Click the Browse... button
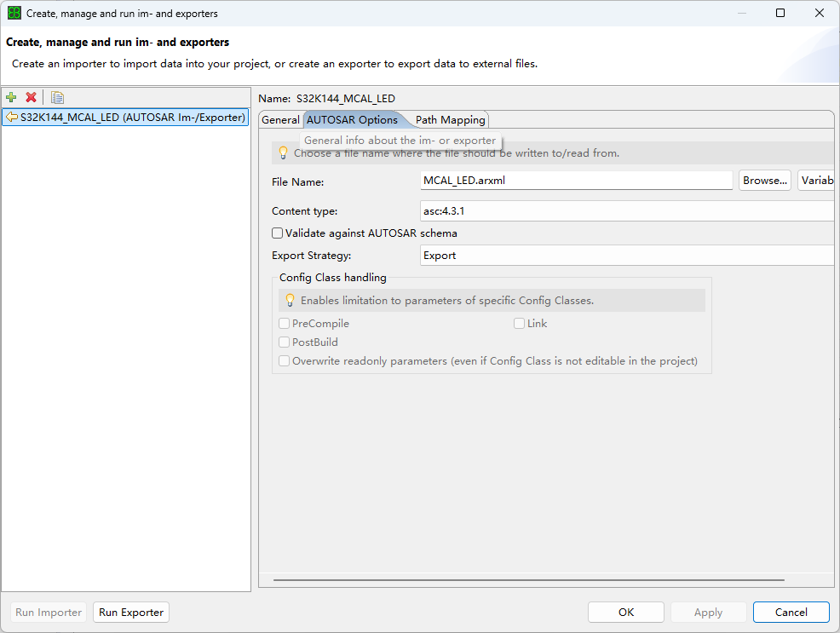This screenshot has width=840, height=633. pyautogui.click(x=764, y=181)
